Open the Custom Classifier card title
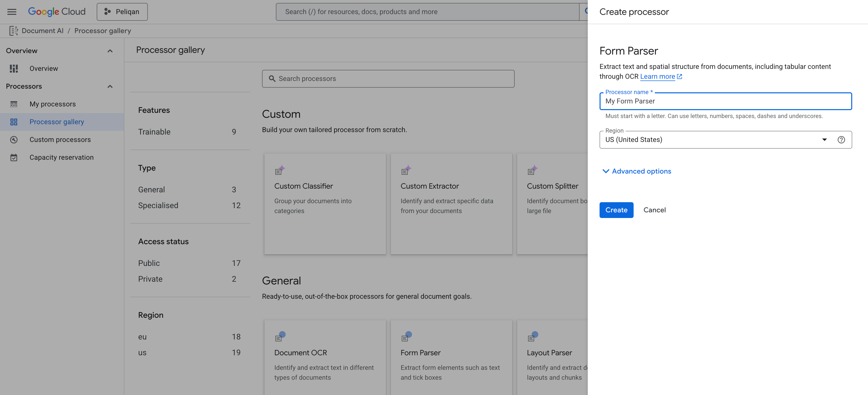Image resolution: width=868 pixels, height=395 pixels. coord(303,186)
